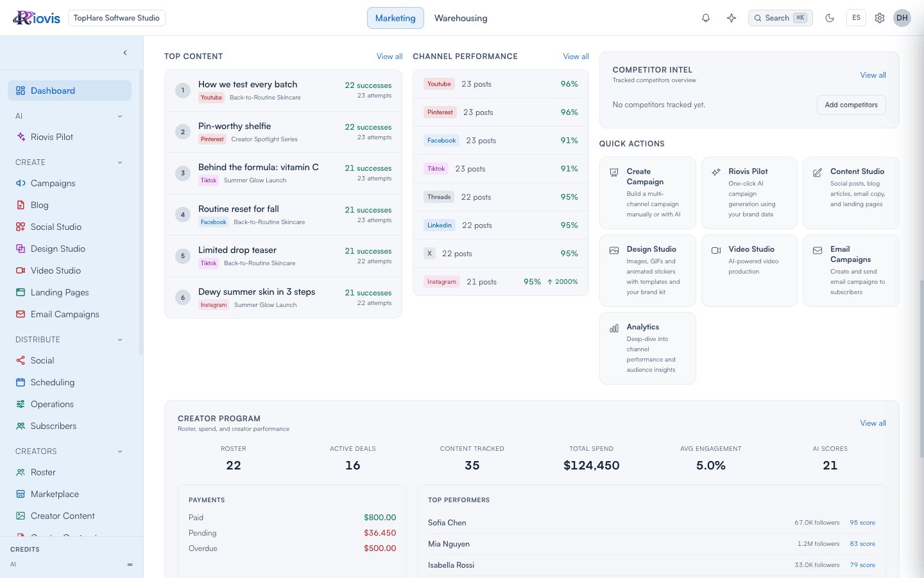The image size is (924, 578).
Task: Open the Email Campaigns quick action card
Action: tap(851, 270)
